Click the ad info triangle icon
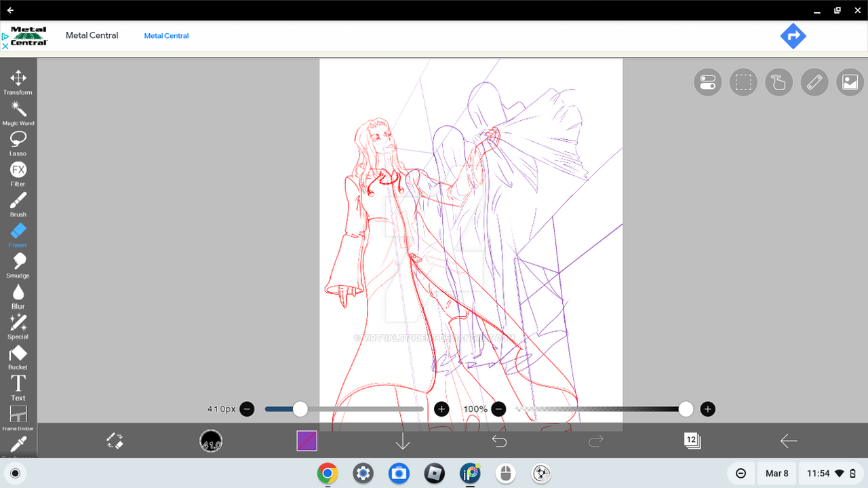868x488 pixels. [5, 37]
